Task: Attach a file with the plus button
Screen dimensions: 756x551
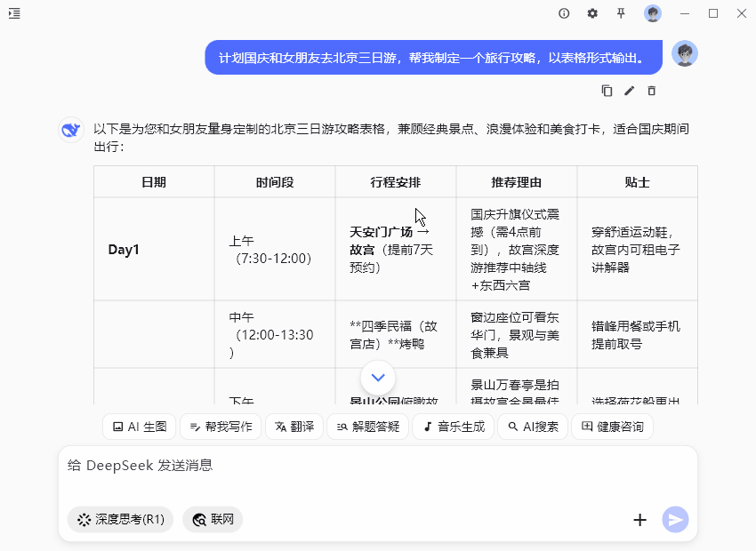Action: tap(639, 519)
